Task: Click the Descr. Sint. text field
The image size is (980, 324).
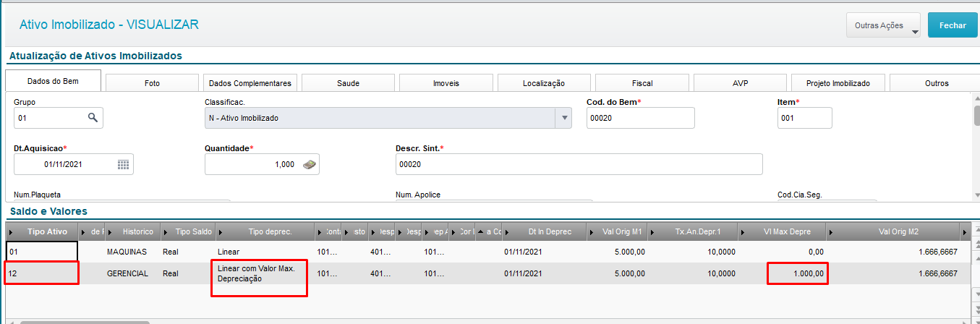Action: pyautogui.click(x=579, y=164)
